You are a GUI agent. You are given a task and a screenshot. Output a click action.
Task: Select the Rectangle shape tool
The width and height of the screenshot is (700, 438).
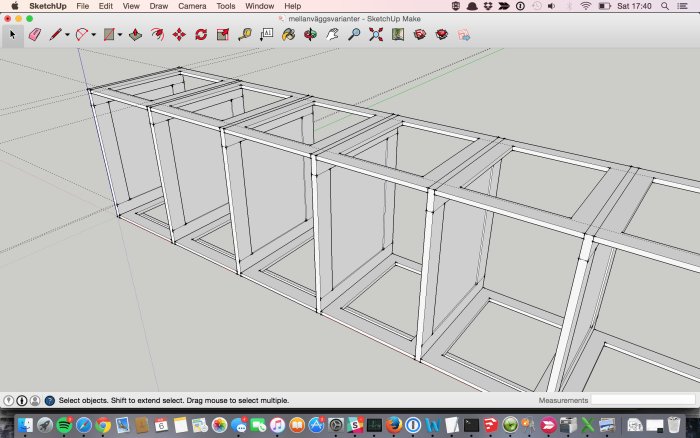click(x=108, y=34)
